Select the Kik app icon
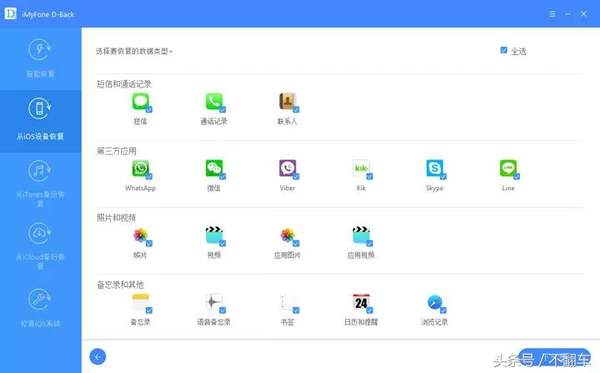 [361, 168]
